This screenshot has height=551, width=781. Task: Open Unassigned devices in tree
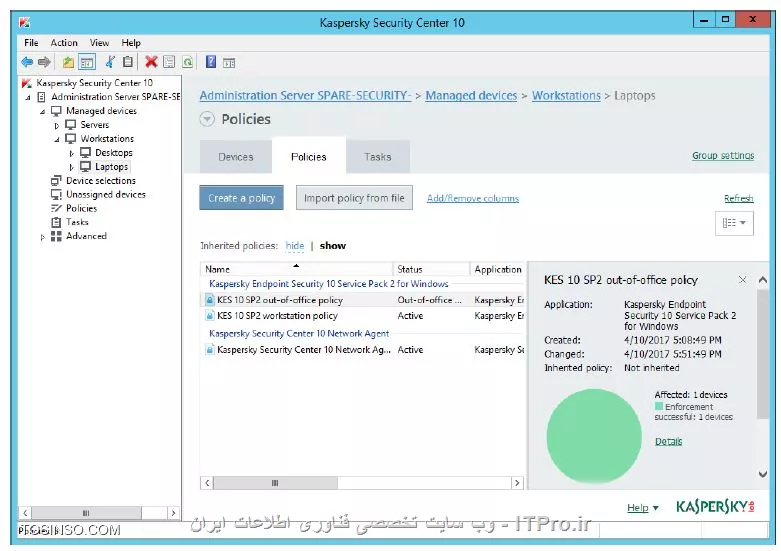[x=106, y=194]
